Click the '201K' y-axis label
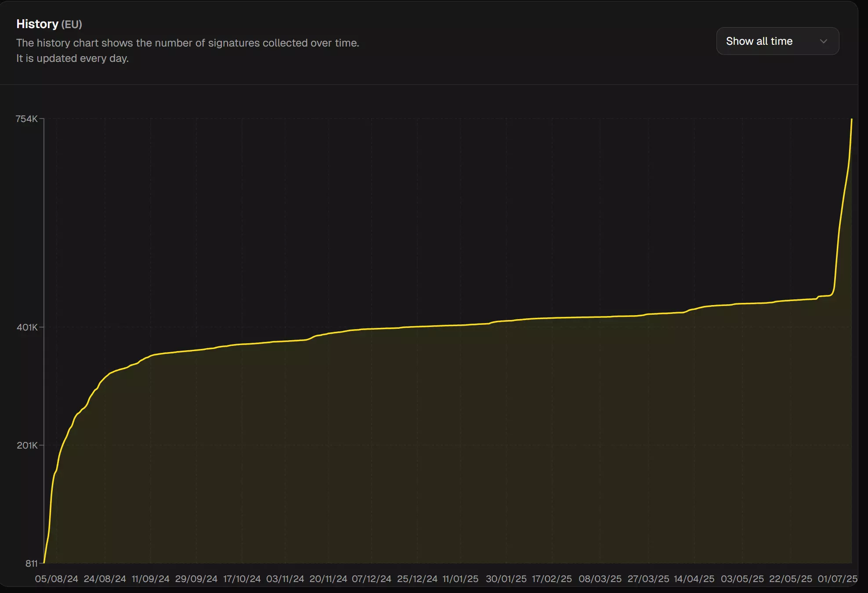Image resolution: width=868 pixels, height=593 pixels. coord(27,445)
